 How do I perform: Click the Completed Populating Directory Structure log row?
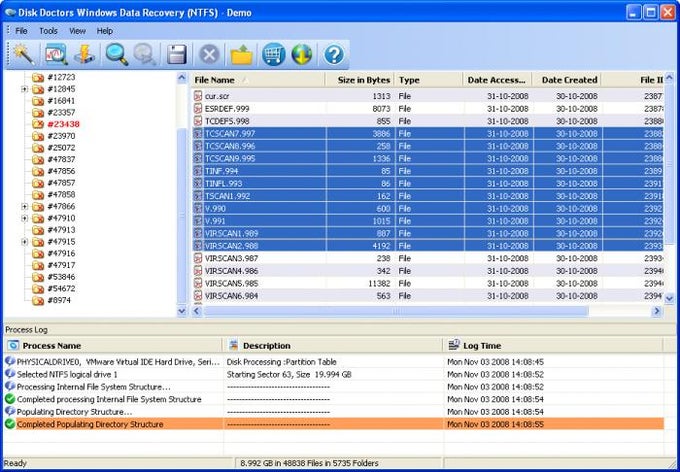(334, 424)
